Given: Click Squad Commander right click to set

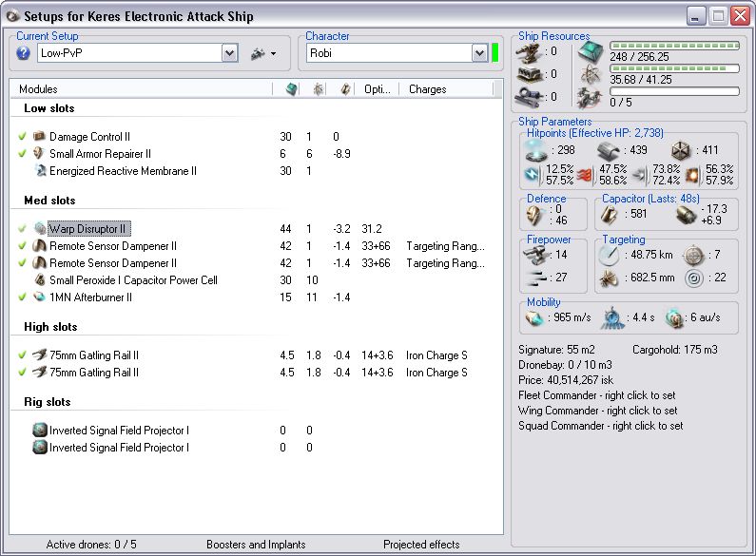Looking at the screenshot, I should pyautogui.click(x=601, y=426).
